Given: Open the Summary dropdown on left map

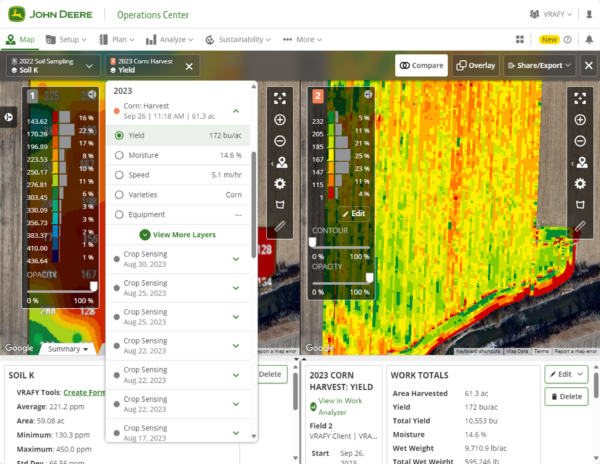Looking at the screenshot, I should [68, 349].
